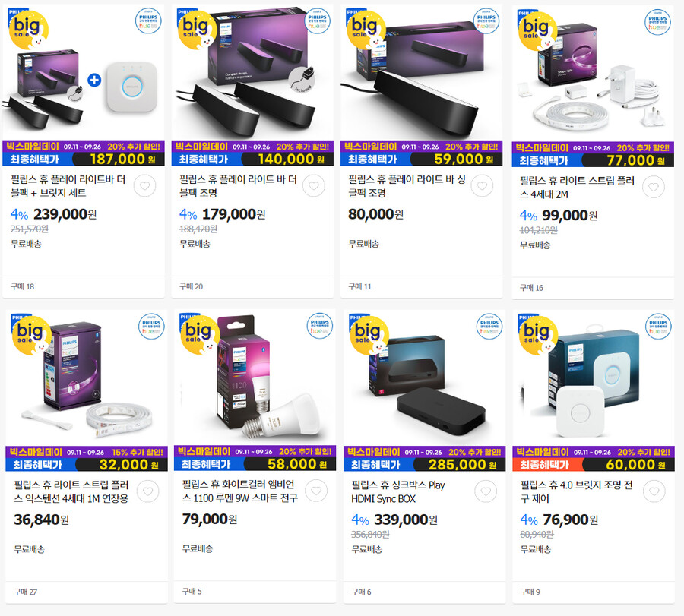Open the single light bar product image
The height and width of the screenshot is (616, 684).
421,72
